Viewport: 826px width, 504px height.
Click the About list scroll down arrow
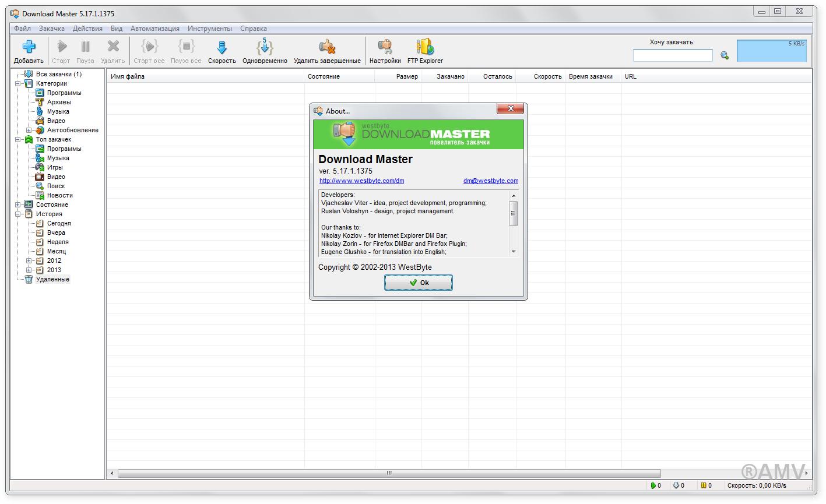point(514,252)
